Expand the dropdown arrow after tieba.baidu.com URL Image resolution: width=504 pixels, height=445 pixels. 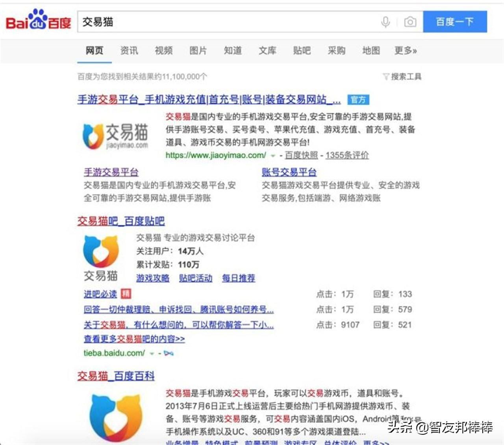coord(152,354)
